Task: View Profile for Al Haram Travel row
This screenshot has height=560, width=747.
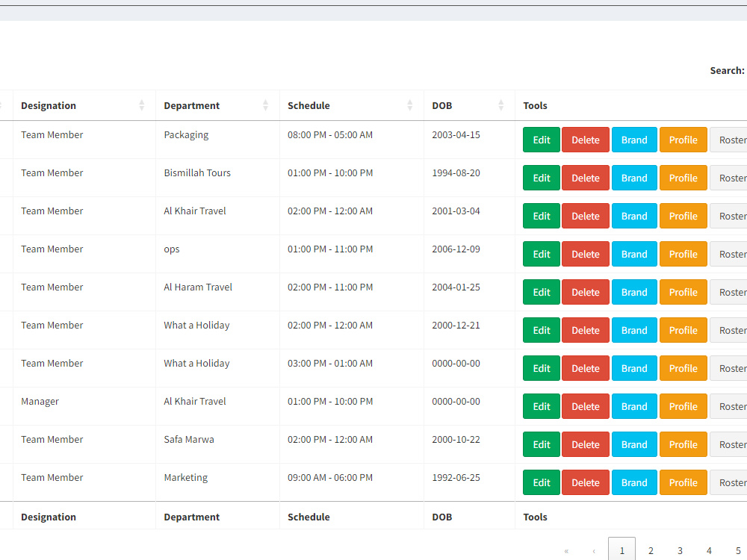Action: 684,292
